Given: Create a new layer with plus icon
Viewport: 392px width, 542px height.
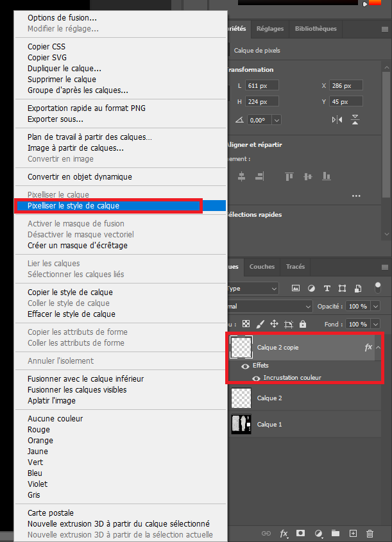Looking at the screenshot, I should 352,533.
